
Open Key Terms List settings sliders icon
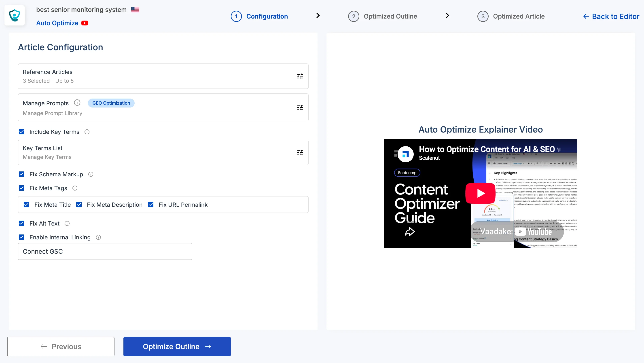[300, 152]
